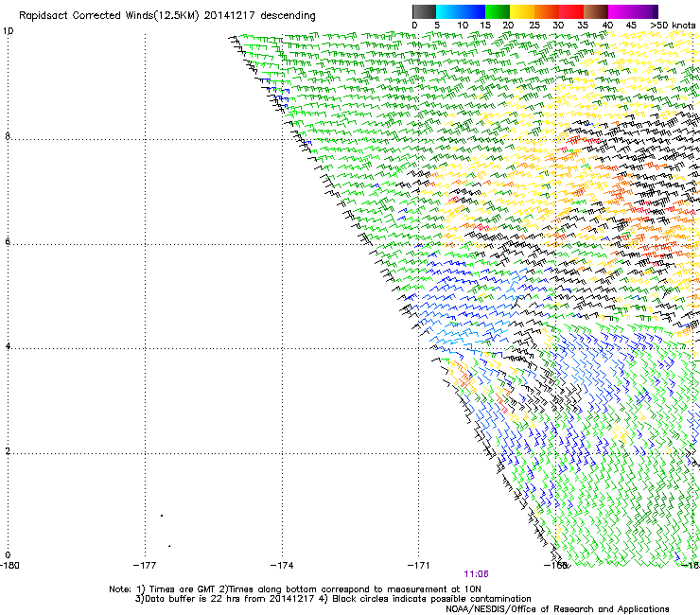
Task: Click the dark purple 45-50 knots swatch
Action: tap(645, 11)
